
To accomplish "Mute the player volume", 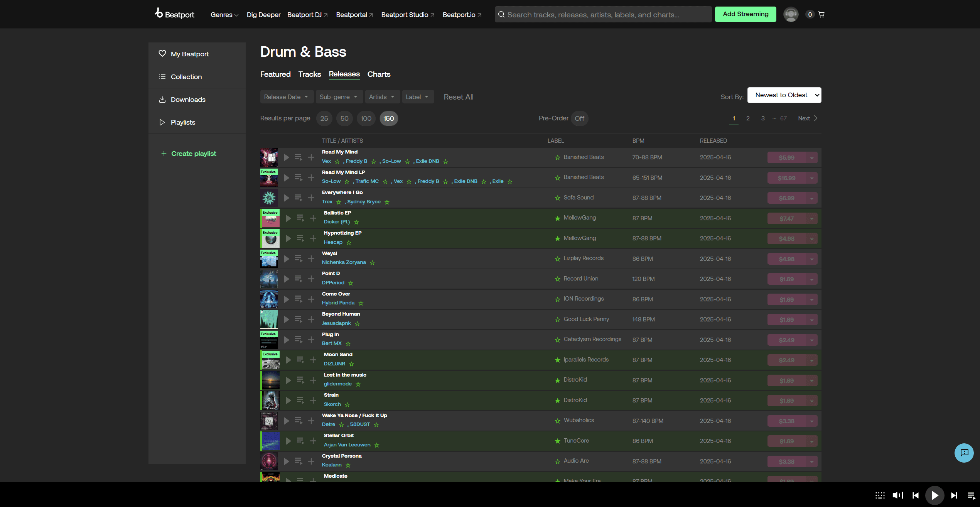I will click(x=898, y=495).
